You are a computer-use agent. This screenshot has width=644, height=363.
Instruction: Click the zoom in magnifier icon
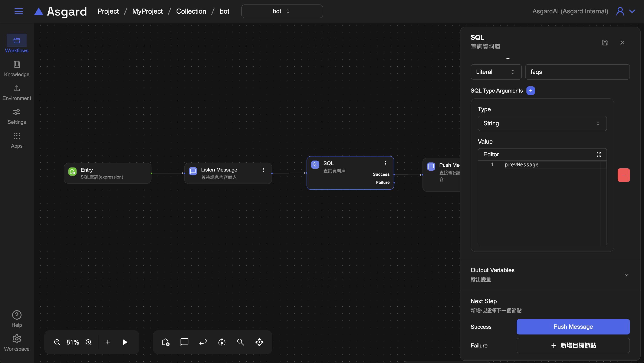coord(89,342)
